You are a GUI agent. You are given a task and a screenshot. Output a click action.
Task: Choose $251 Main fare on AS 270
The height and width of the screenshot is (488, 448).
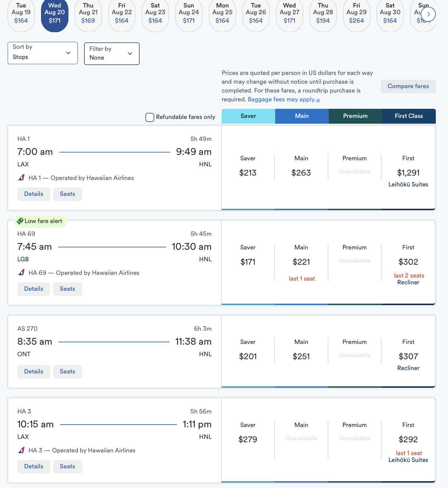tap(301, 356)
